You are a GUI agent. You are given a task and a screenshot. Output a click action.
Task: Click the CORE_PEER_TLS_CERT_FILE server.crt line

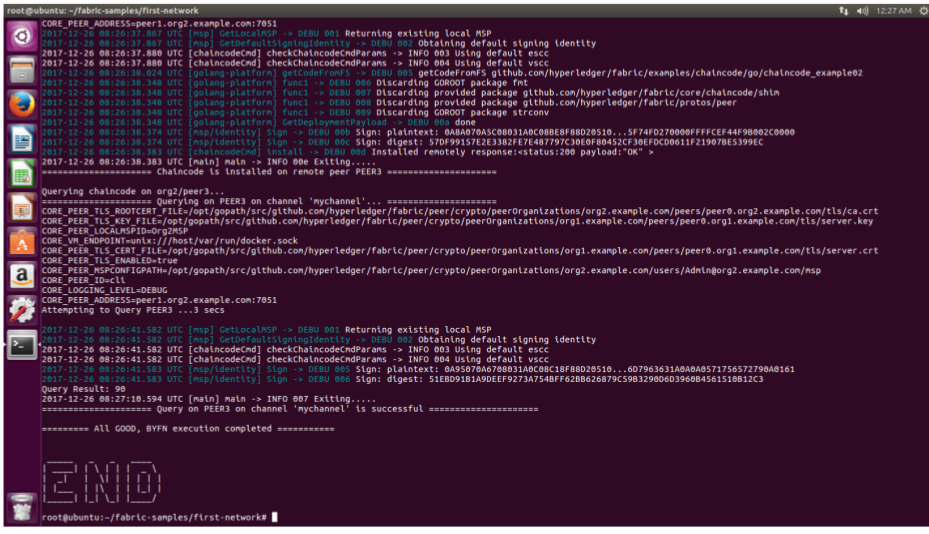coord(460,251)
